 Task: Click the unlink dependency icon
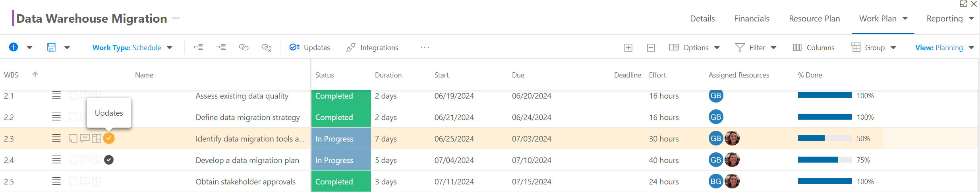click(x=266, y=48)
